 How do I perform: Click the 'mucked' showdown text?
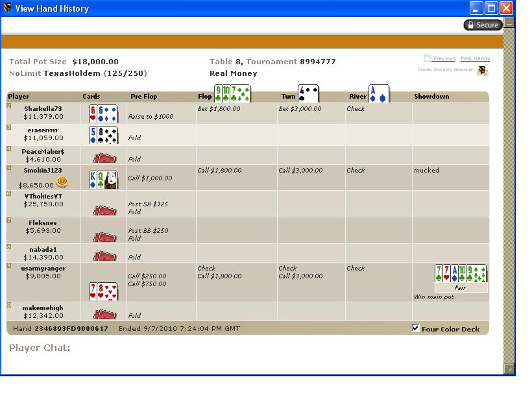pyautogui.click(x=426, y=171)
